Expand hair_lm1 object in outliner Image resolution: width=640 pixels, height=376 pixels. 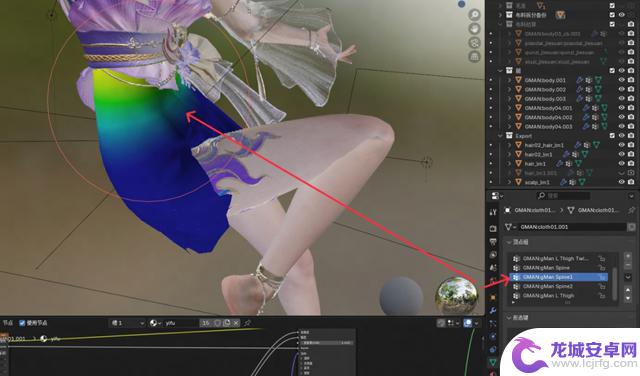[x=509, y=163]
